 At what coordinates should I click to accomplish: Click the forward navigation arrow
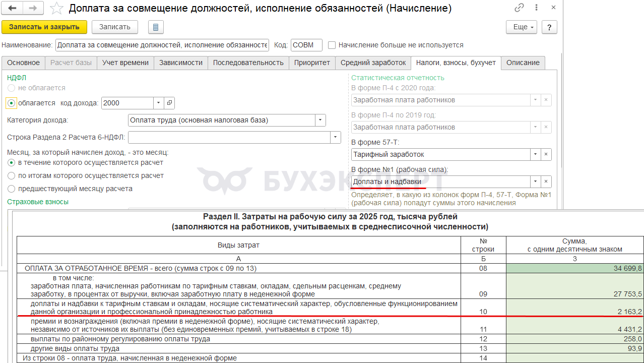33,8
